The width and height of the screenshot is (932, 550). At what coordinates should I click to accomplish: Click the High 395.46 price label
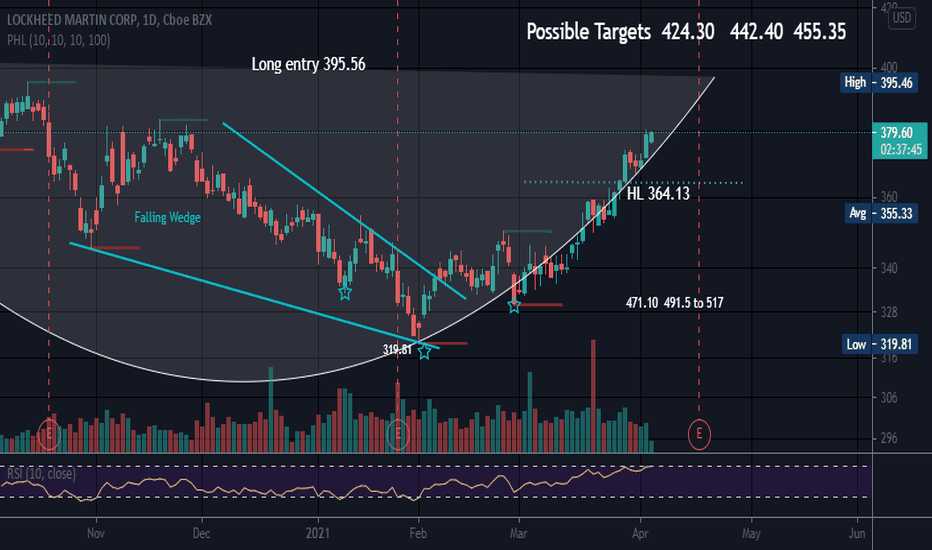[x=879, y=83]
